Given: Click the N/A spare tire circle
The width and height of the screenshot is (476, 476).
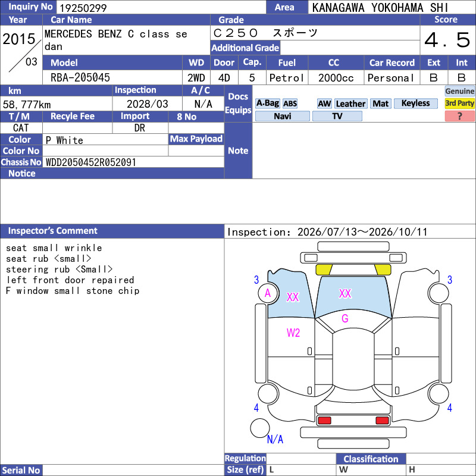Looking at the screenshot, I should pyautogui.click(x=260, y=428).
